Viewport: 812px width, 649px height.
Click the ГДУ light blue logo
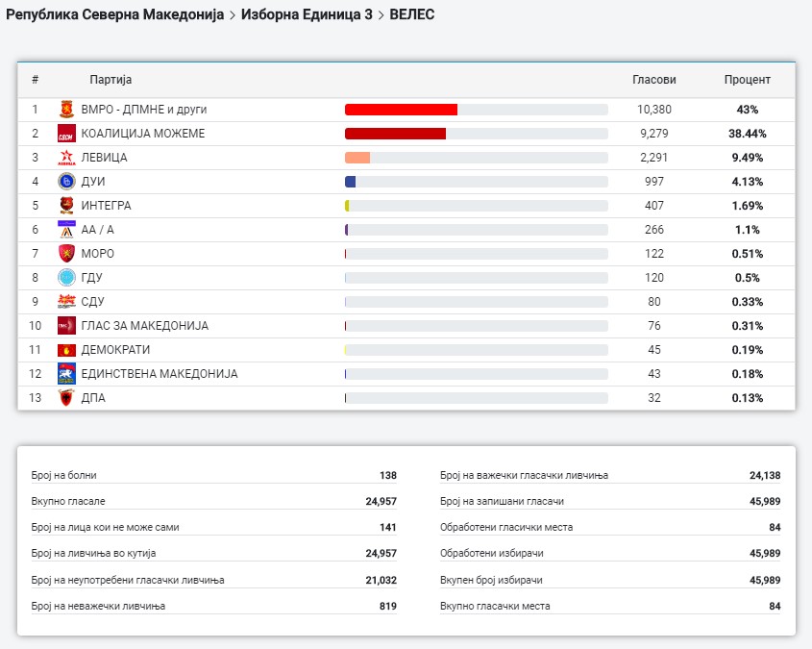[66, 278]
